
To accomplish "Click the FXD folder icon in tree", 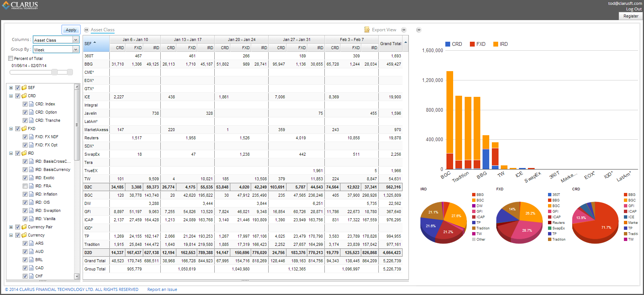I will [24, 129].
